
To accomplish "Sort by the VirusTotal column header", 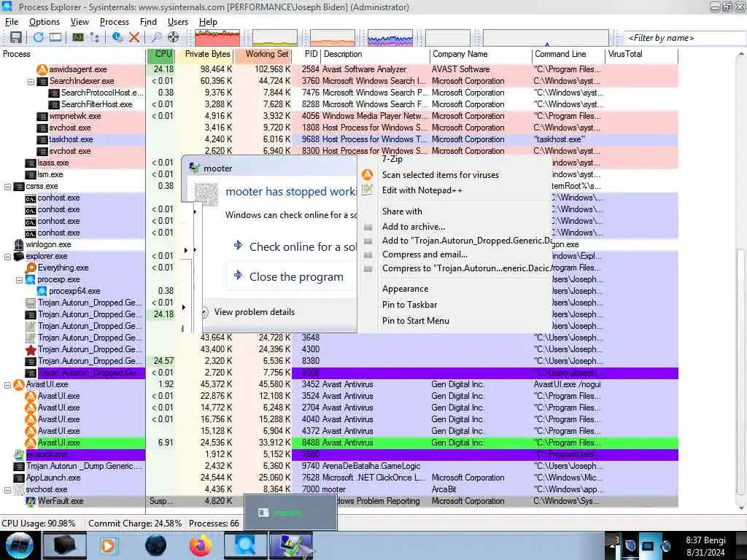I will (x=641, y=54).
